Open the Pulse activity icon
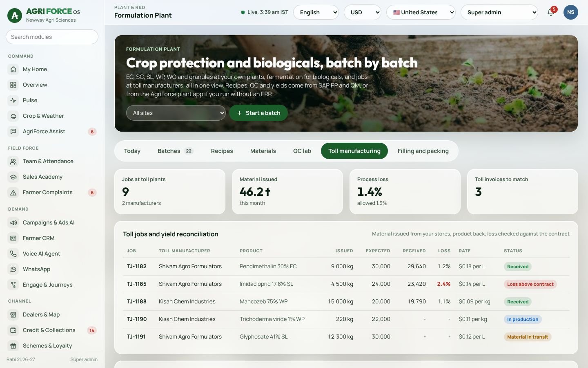Screen dimensions: 588x368 [13, 101]
